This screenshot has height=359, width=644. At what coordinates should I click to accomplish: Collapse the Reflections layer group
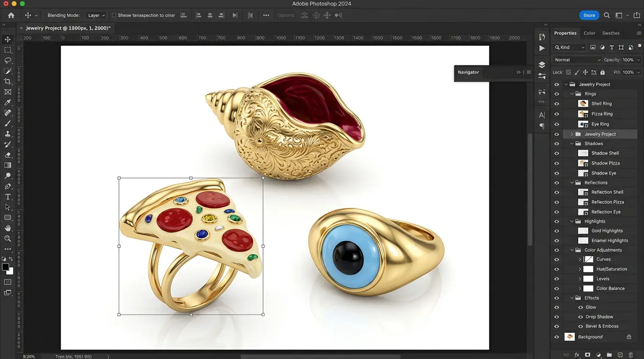click(571, 183)
